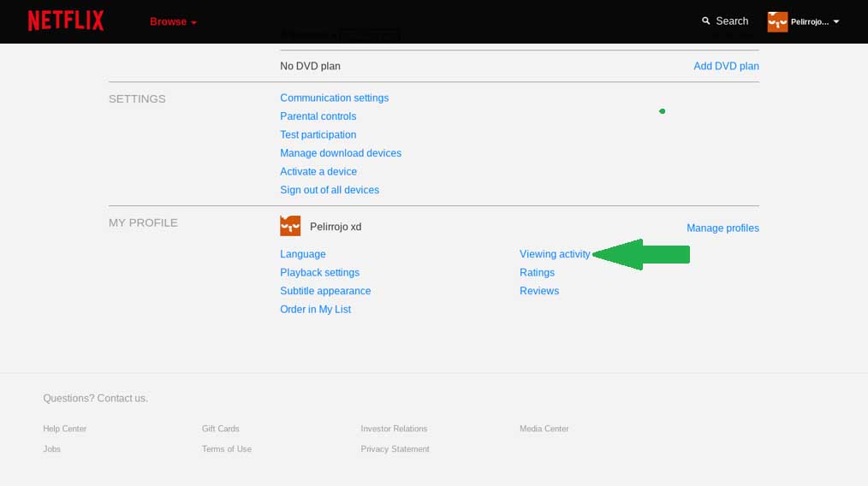The image size is (868, 486).
Task: Open Help Center in footer
Action: coord(65,429)
